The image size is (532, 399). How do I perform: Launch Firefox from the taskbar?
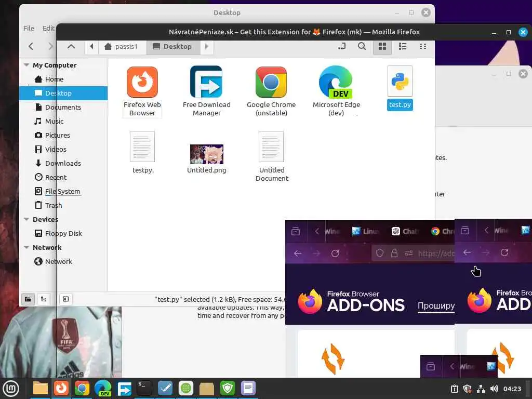[x=61, y=388]
